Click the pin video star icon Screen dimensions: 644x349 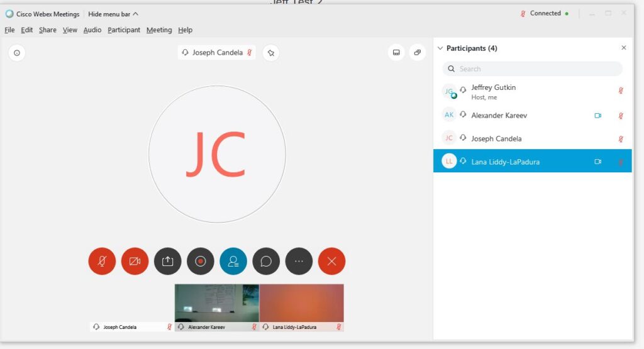[270, 53]
